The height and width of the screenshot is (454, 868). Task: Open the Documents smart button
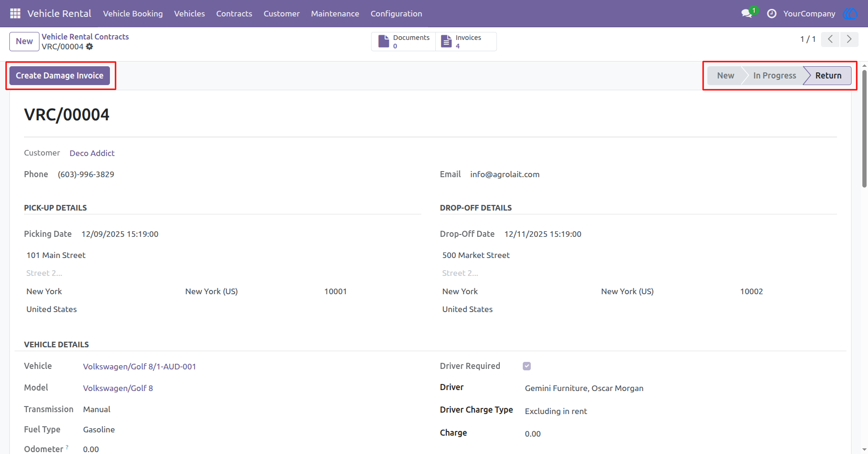click(x=404, y=41)
